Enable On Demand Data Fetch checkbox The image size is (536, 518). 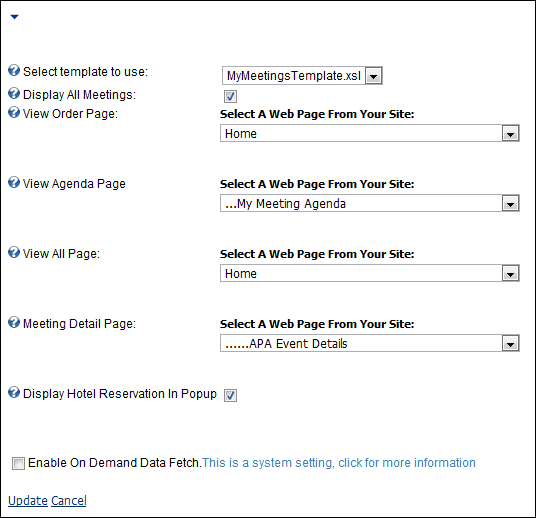[18, 464]
